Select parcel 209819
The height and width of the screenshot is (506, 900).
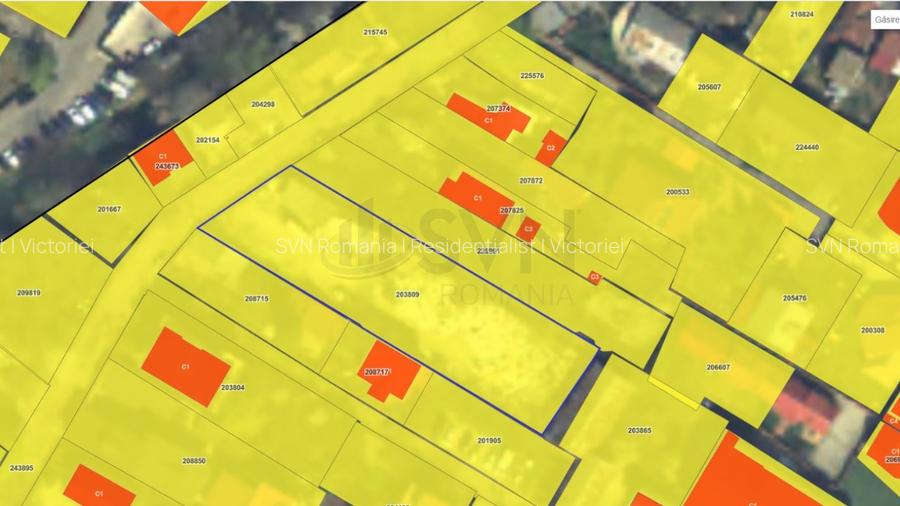[x=29, y=293]
